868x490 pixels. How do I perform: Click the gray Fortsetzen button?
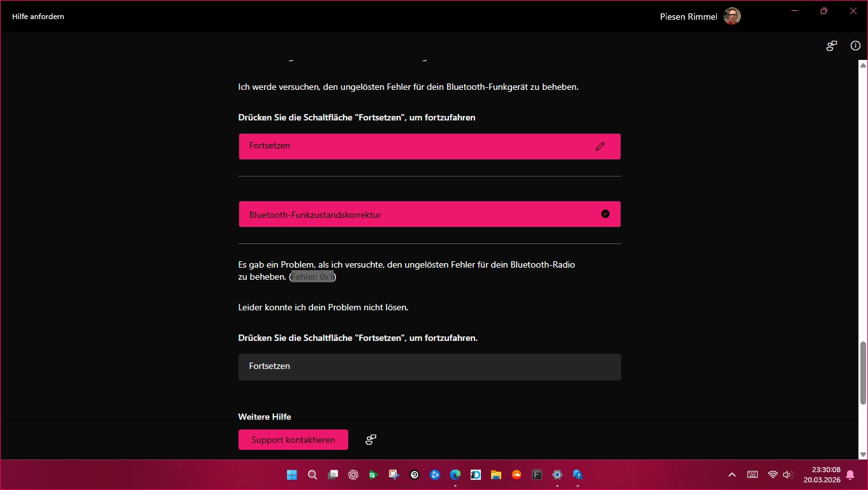(x=429, y=367)
